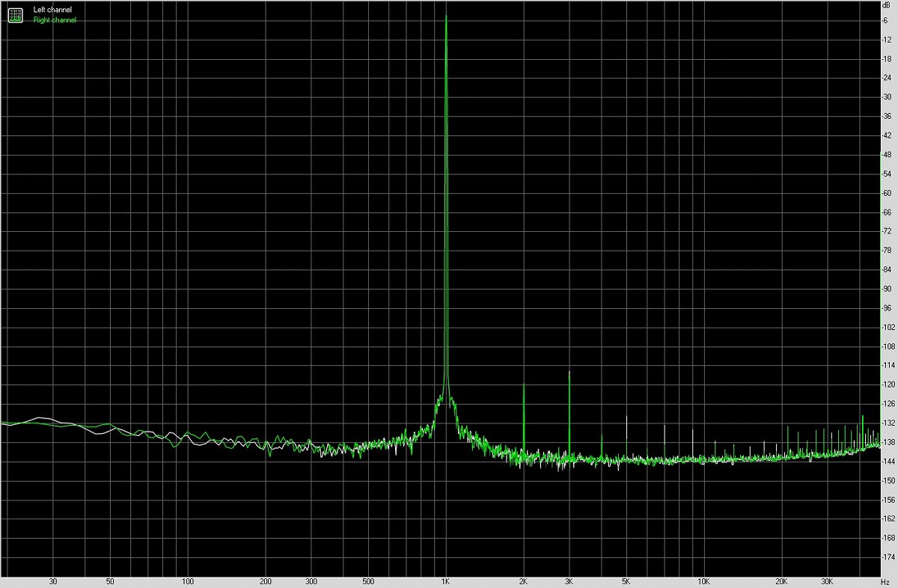Click the top of the 1 kHz fundamental peak

pyautogui.click(x=446, y=16)
